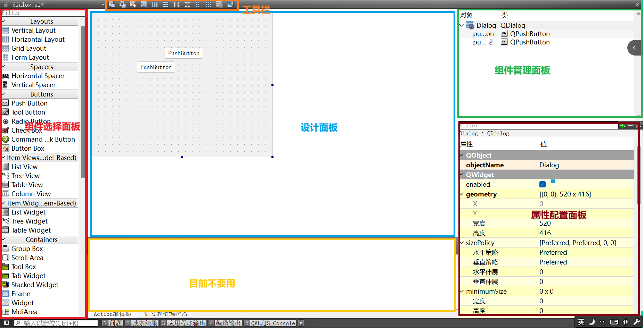This screenshot has height=328, width=644.
Task: Collapse the sizePolicy property
Action: click(x=462, y=243)
